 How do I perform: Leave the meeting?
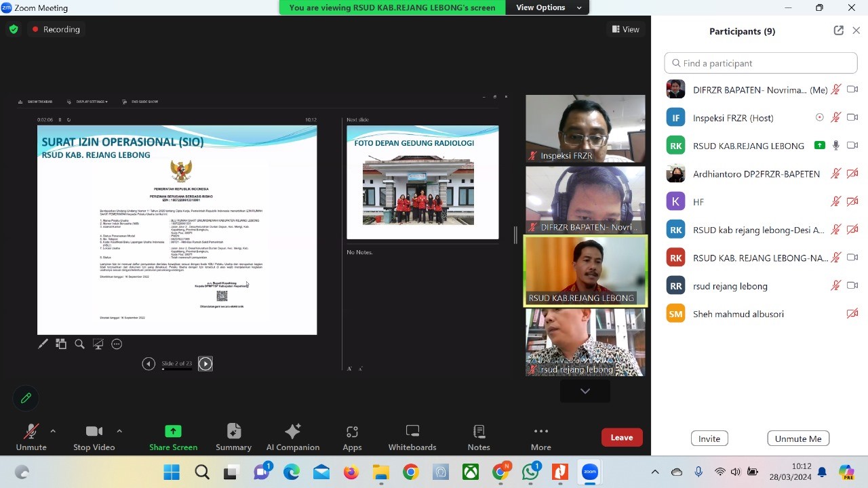pyautogui.click(x=622, y=437)
